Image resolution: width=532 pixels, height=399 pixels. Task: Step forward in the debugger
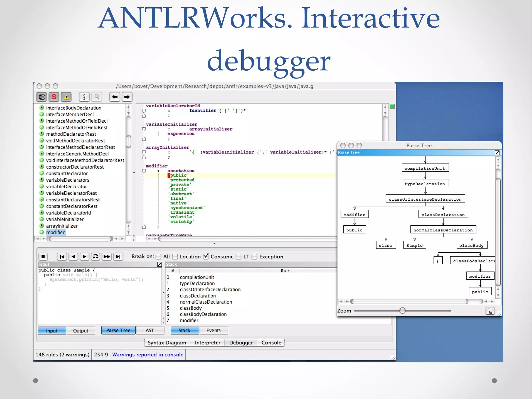click(x=84, y=257)
